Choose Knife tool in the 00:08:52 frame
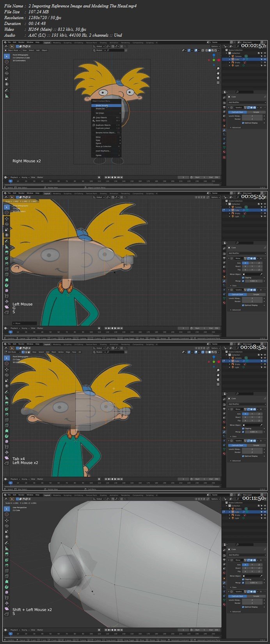 tap(7, 426)
